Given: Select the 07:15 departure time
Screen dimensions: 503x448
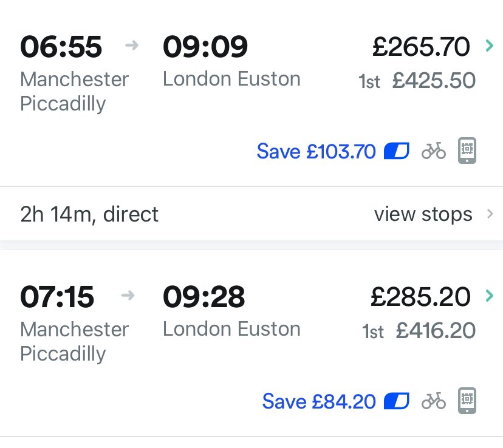Looking at the screenshot, I should tap(57, 296).
